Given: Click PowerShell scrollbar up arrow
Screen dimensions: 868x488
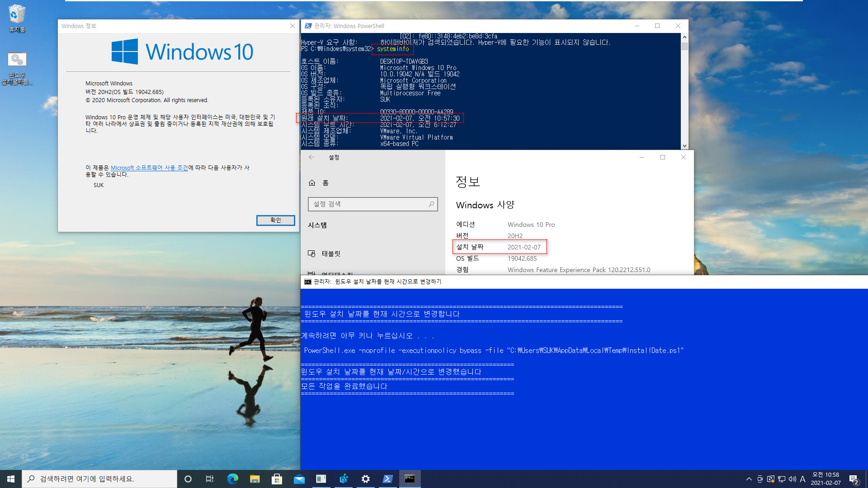Looking at the screenshot, I should click(x=684, y=37).
